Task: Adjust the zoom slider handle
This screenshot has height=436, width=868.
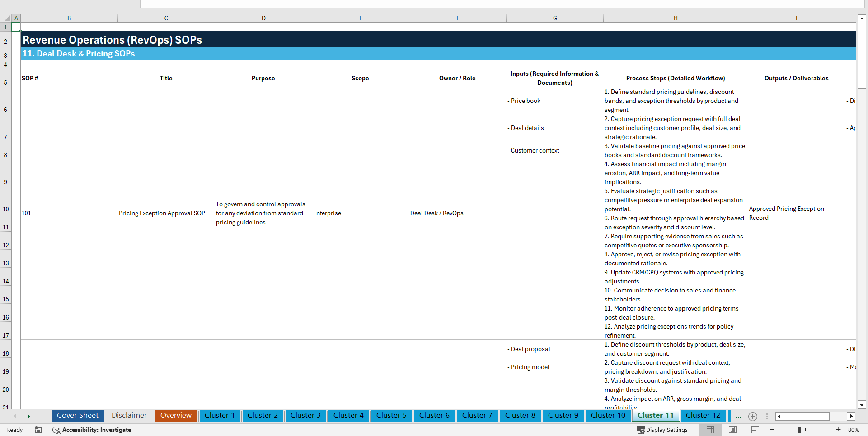Action: [800, 430]
